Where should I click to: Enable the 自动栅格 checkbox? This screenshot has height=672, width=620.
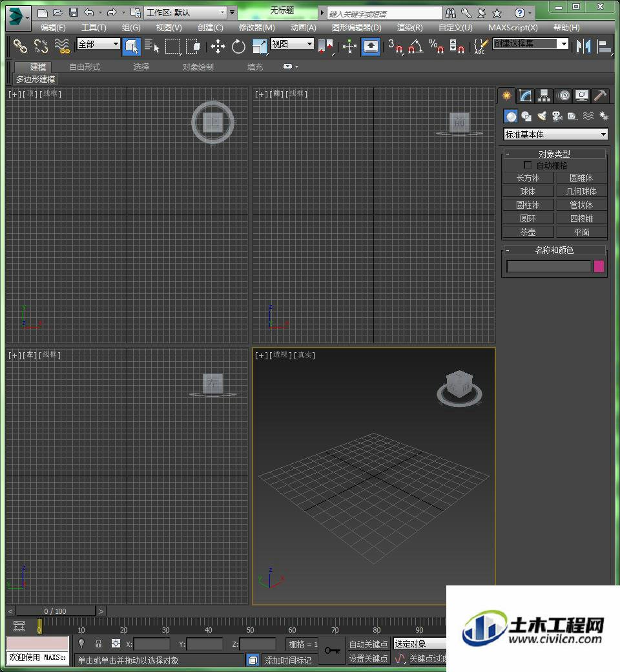coord(528,165)
